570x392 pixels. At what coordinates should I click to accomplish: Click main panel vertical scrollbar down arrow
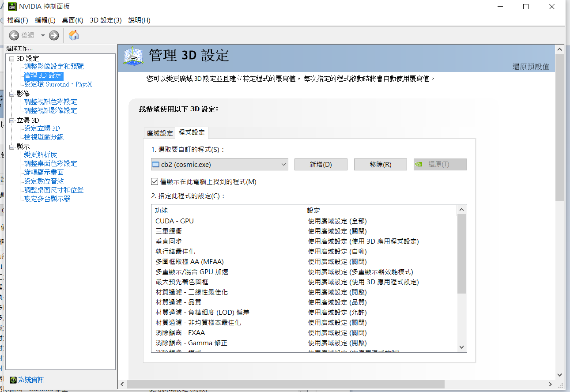click(x=560, y=375)
